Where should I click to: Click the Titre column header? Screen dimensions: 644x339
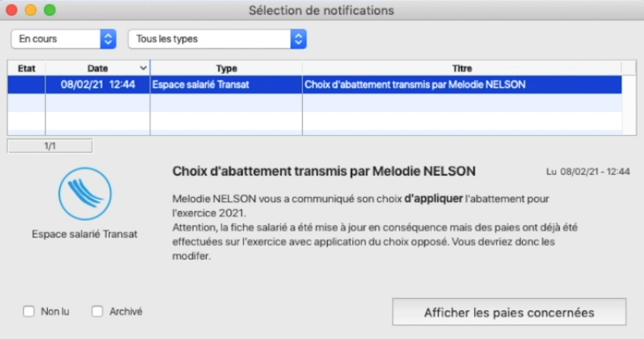tap(462, 68)
